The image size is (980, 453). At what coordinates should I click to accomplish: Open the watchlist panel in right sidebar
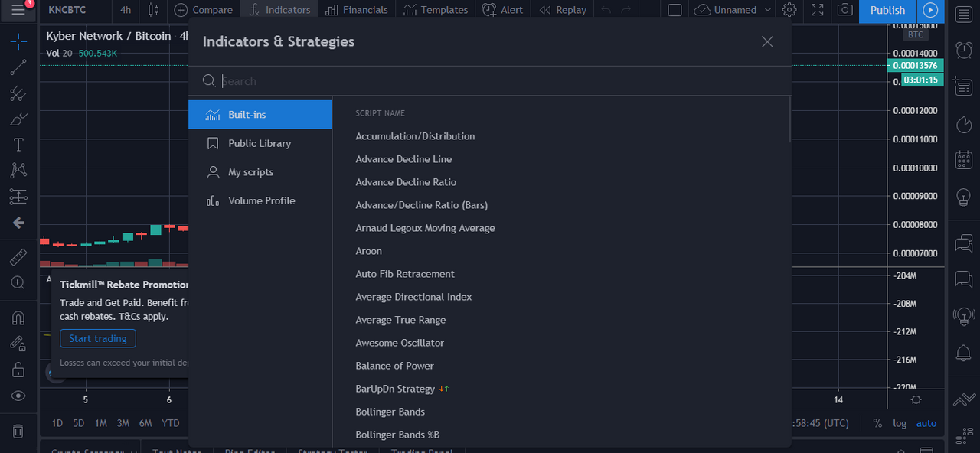click(964, 13)
